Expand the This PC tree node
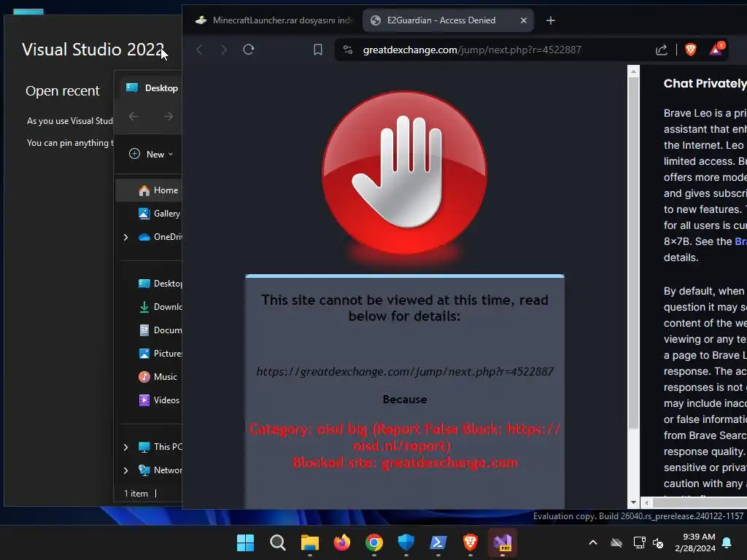Image resolution: width=747 pixels, height=560 pixels. point(125,447)
